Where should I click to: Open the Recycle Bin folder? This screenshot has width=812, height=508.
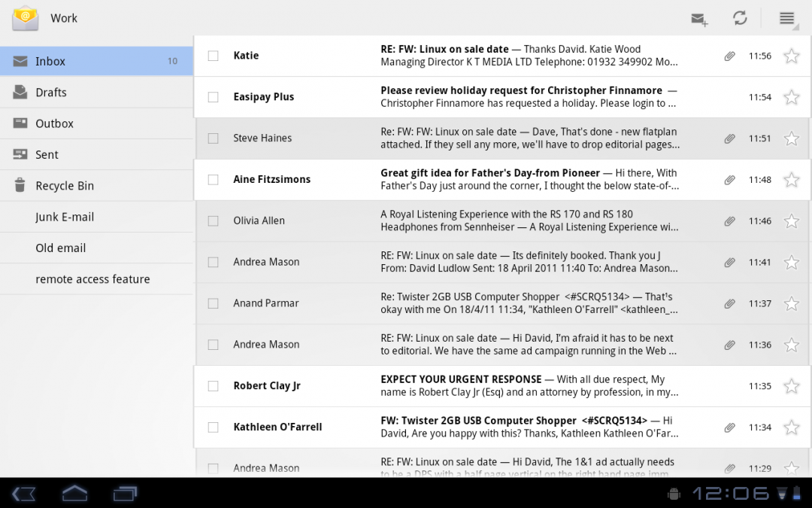coord(96,186)
